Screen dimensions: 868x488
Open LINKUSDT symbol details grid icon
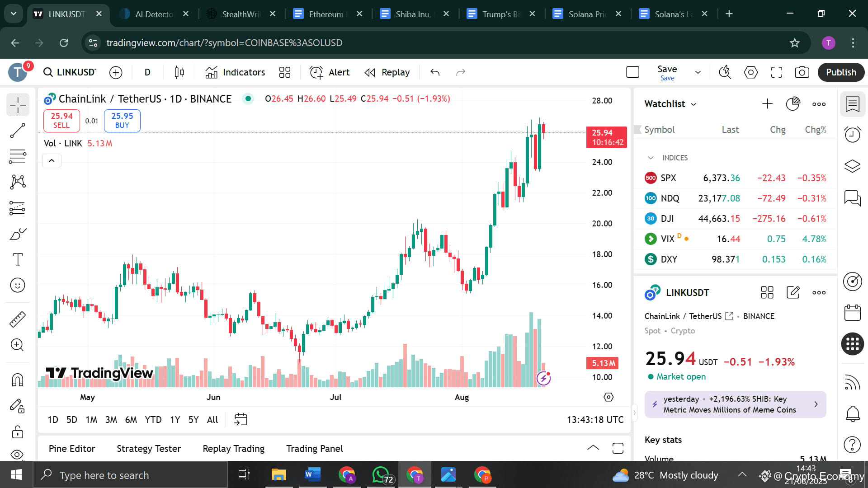point(767,293)
